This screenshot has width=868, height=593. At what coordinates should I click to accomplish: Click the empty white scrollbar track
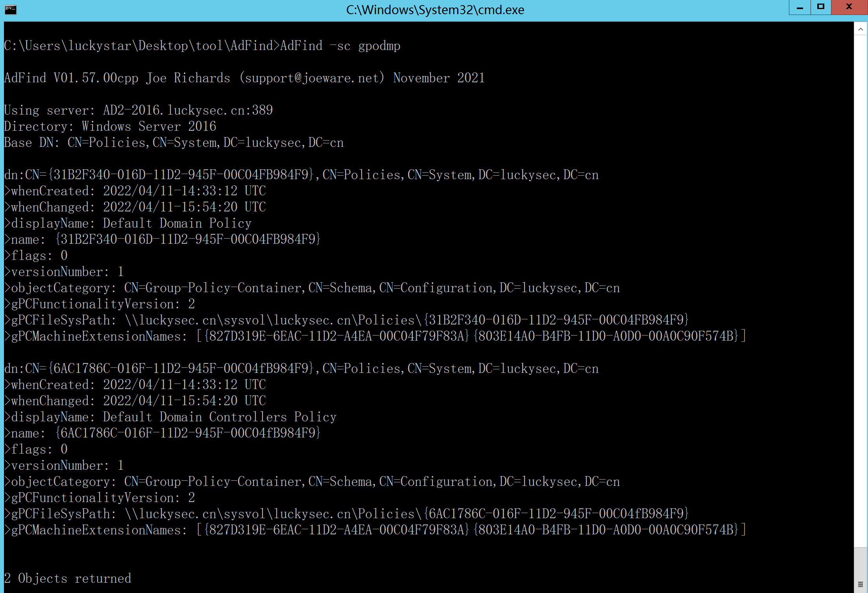[861, 276]
